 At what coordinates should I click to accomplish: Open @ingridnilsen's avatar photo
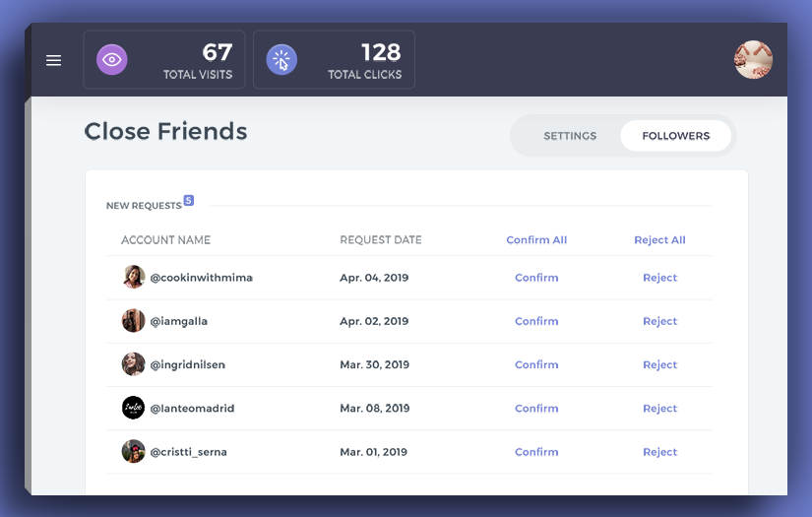133,364
